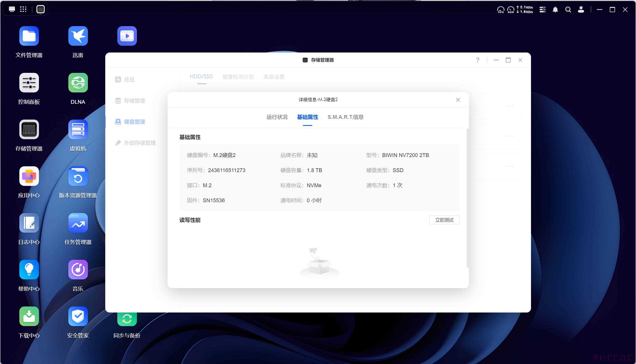Open the 健康检测计划 tab
Viewport: 636px width, 364px height.
238,77
